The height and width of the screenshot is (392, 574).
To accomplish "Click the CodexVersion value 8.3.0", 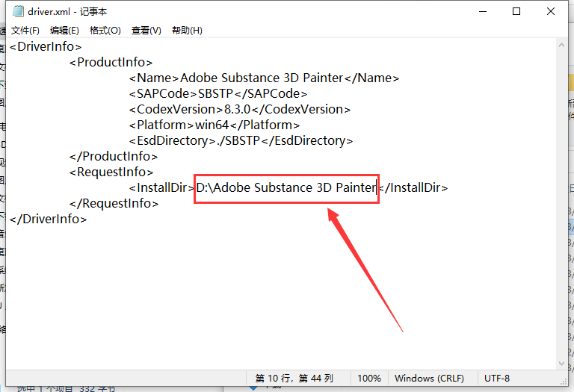I will (237, 109).
